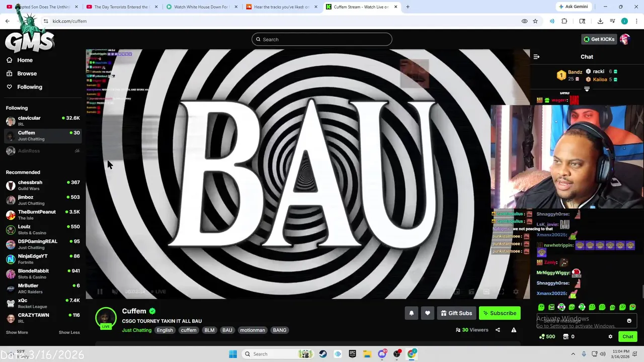Open the offline AdinRoss channel
The height and width of the screenshot is (362, 644).
pyautogui.click(x=43, y=151)
